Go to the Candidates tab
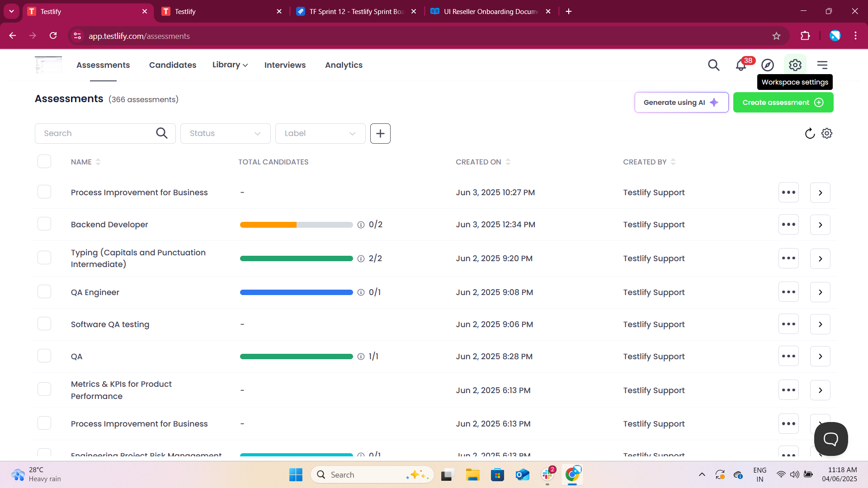868x488 pixels. 173,65
